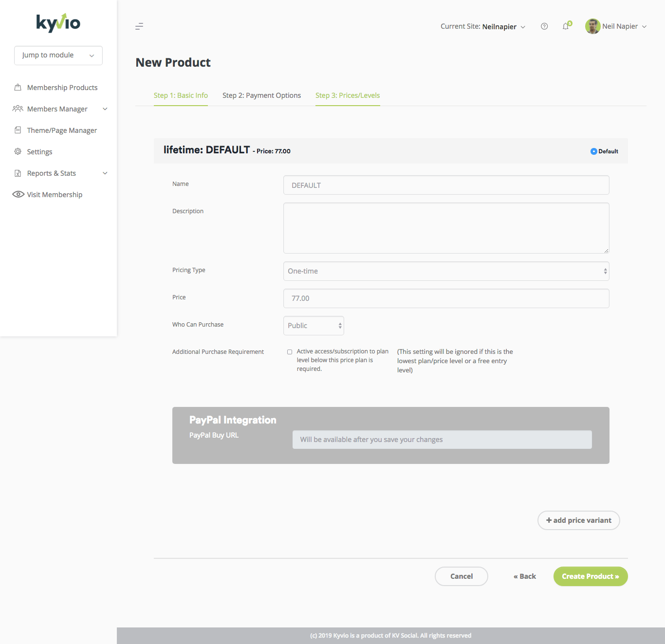
Task: Expand the Members Manager chevron
Action: point(105,109)
